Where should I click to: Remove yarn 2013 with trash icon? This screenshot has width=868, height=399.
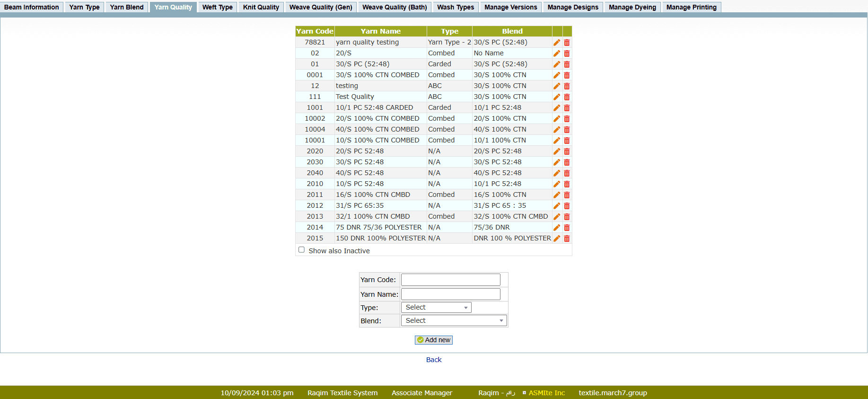pos(567,217)
